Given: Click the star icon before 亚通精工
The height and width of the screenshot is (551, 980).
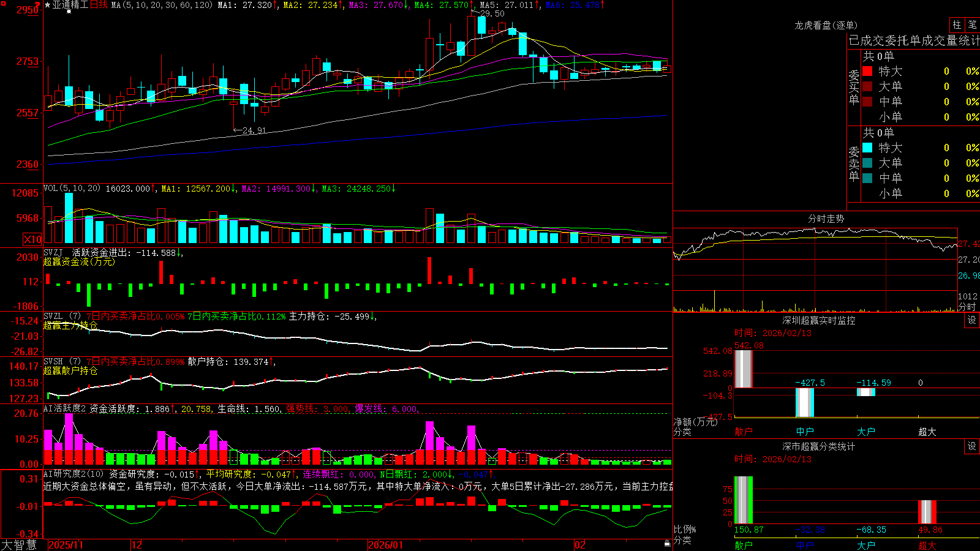Looking at the screenshot, I should pyautogui.click(x=48, y=5).
